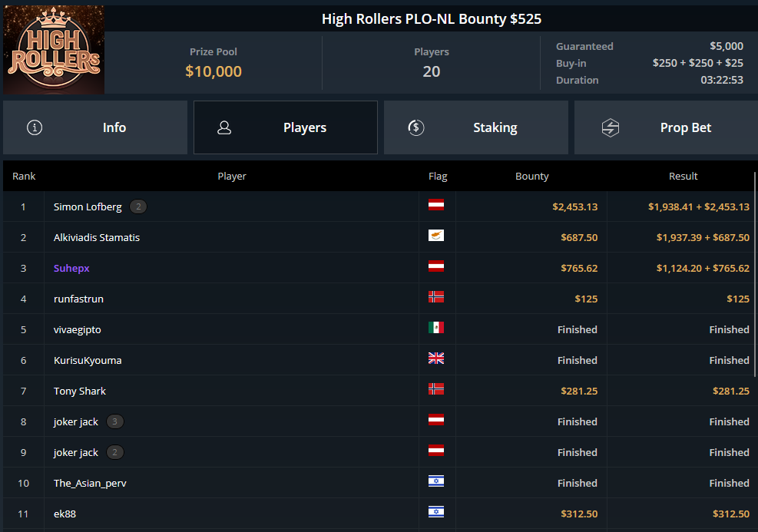758x532 pixels.
Task: Click result $1,124.20 + $765.62
Action: pos(703,268)
